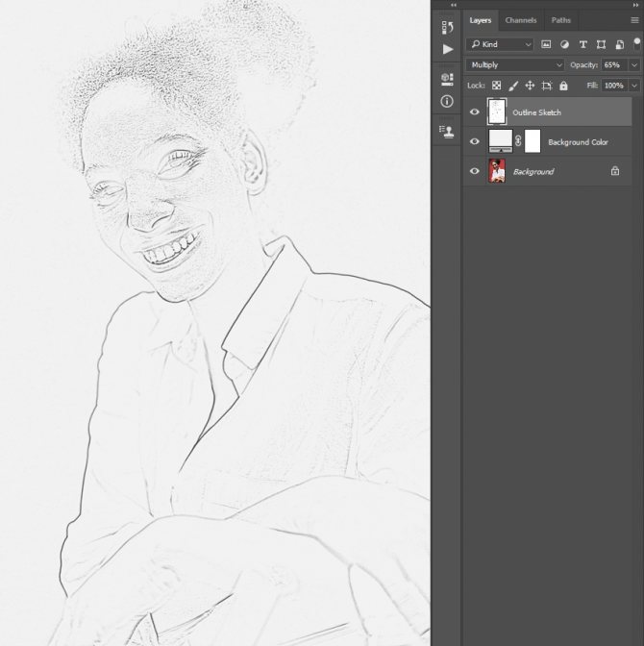Filter layers by adjustment layers icon
The image size is (644, 646).
[x=564, y=44]
